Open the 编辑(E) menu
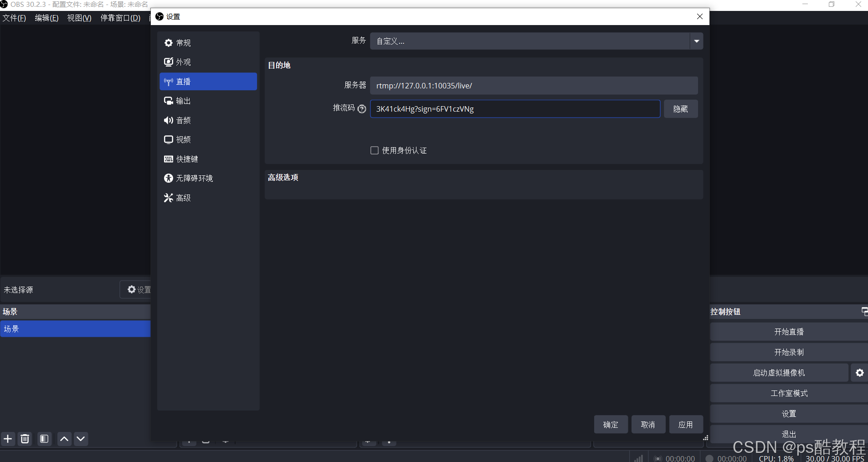Screen dimensions: 868x462 coord(46,18)
